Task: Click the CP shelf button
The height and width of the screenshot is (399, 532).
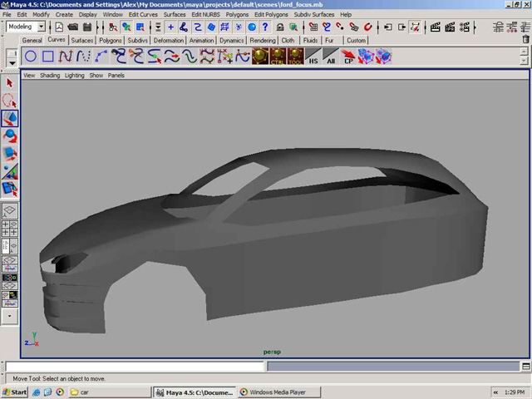Action: coord(348,57)
